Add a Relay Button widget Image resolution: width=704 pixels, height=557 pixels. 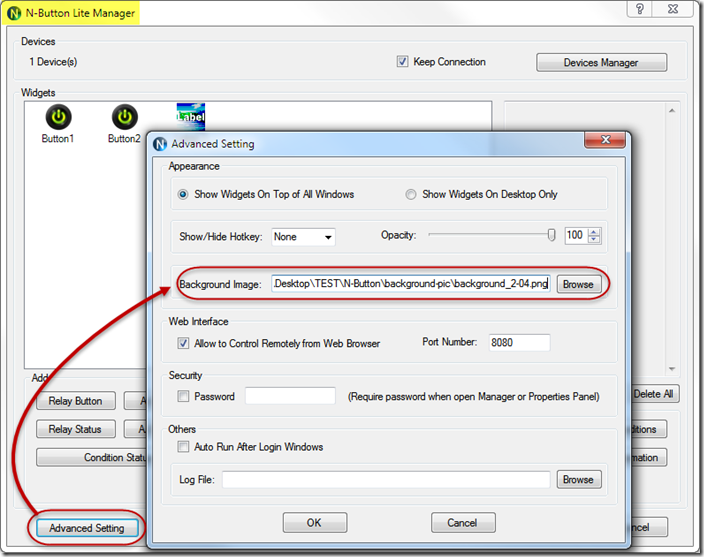click(75, 401)
